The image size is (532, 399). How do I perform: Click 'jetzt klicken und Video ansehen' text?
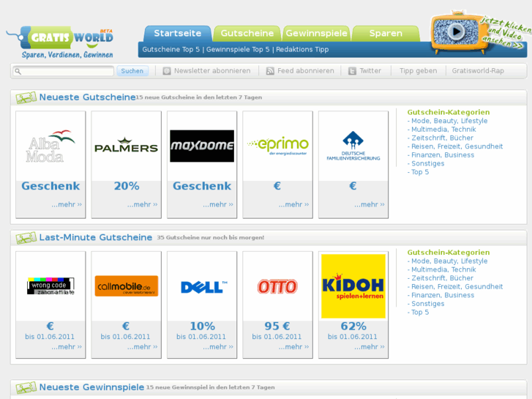(505, 32)
